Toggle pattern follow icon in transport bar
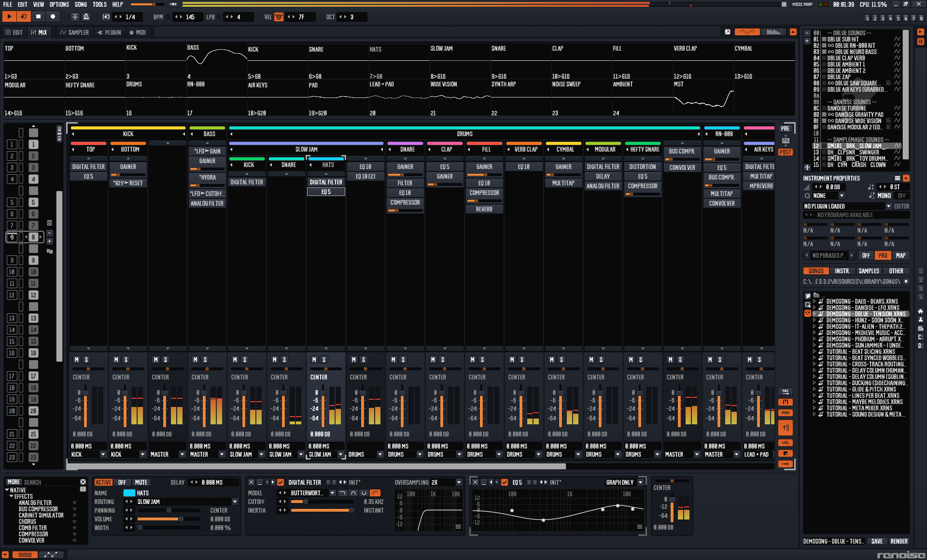This screenshot has height=560, width=927. click(75, 17)
